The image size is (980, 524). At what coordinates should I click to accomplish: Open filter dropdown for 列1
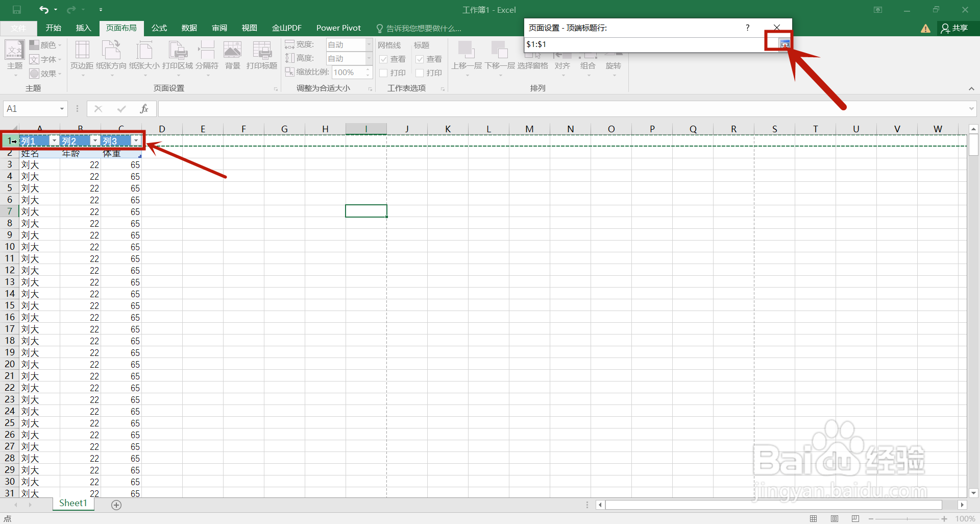[54, 141]
